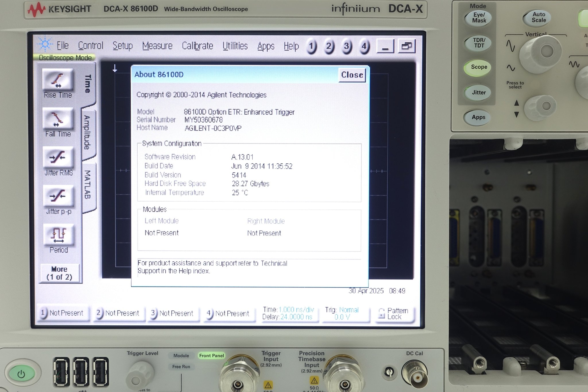Click the host name AGILENT-0C3P0VP

[213, 128]
